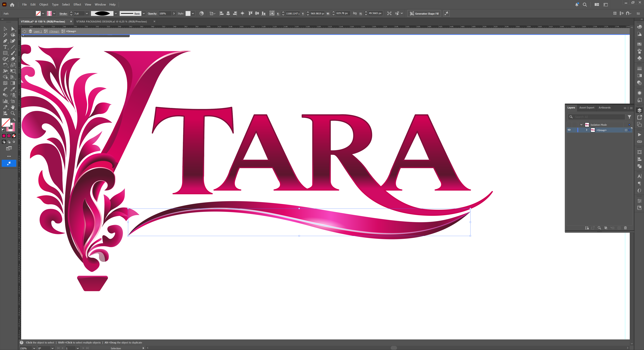Open the stroke weight dropdown
This screenshot has width=644, height=350.
(x=87, y=13)
